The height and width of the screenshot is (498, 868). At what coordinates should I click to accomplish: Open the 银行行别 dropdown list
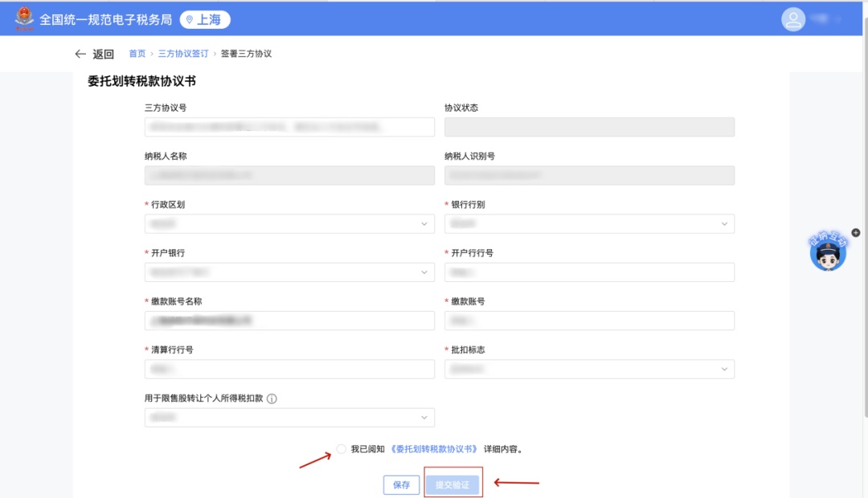589,223
